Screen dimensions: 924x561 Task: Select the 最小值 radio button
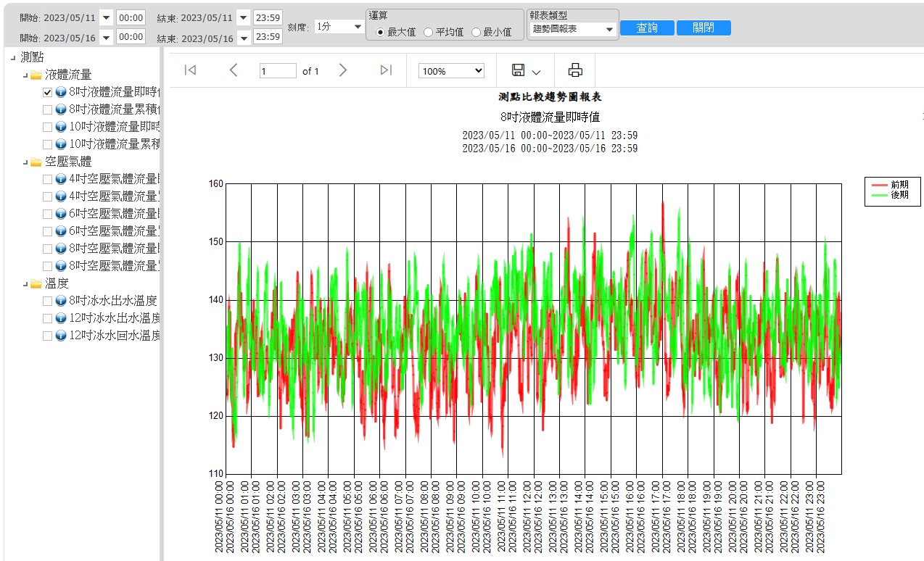pos(476,32)
